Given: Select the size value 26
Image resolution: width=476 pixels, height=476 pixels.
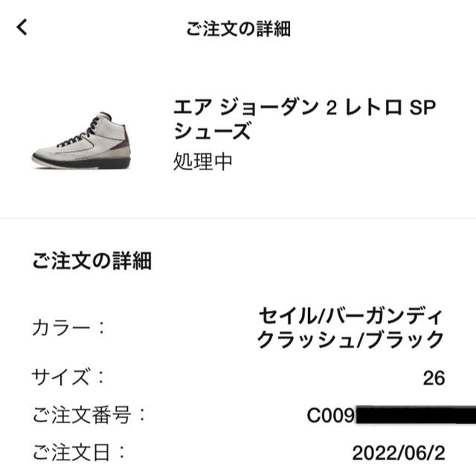Looking at the screenshot, I should point(434,379).
